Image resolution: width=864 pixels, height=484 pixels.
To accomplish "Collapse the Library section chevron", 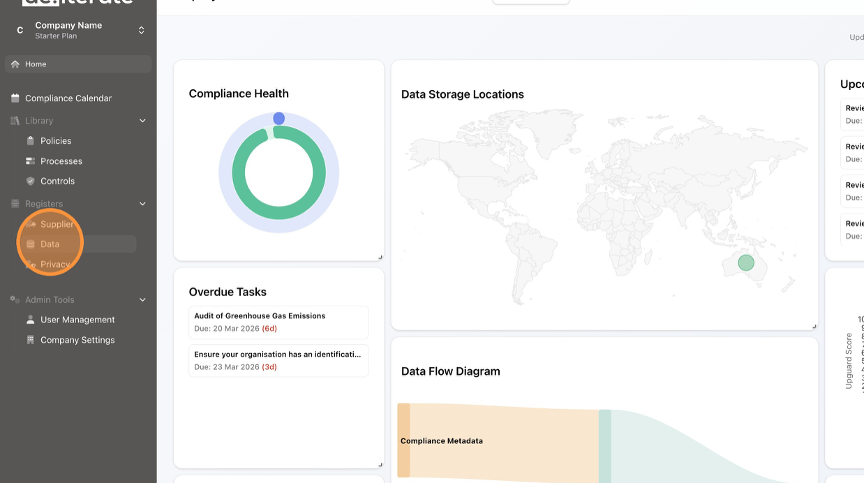I will tap(142, 121).
